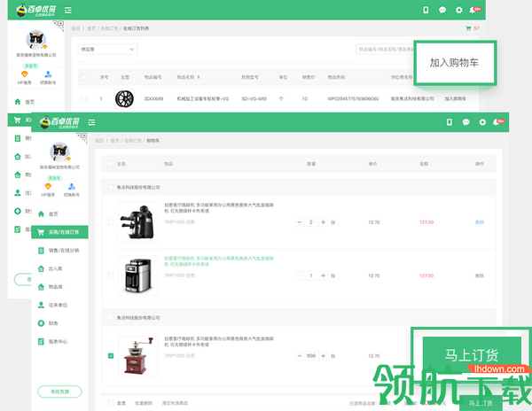The width and height of the screenshot is (532, 411).
Task: Open the wheel hub product thumbnail
Action: [124, 98]
